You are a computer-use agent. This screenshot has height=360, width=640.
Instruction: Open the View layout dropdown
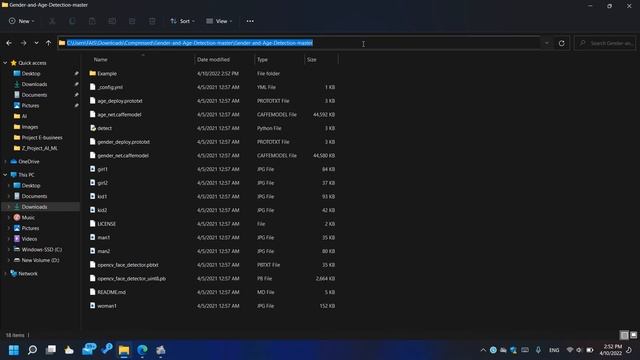coord(219,21)
